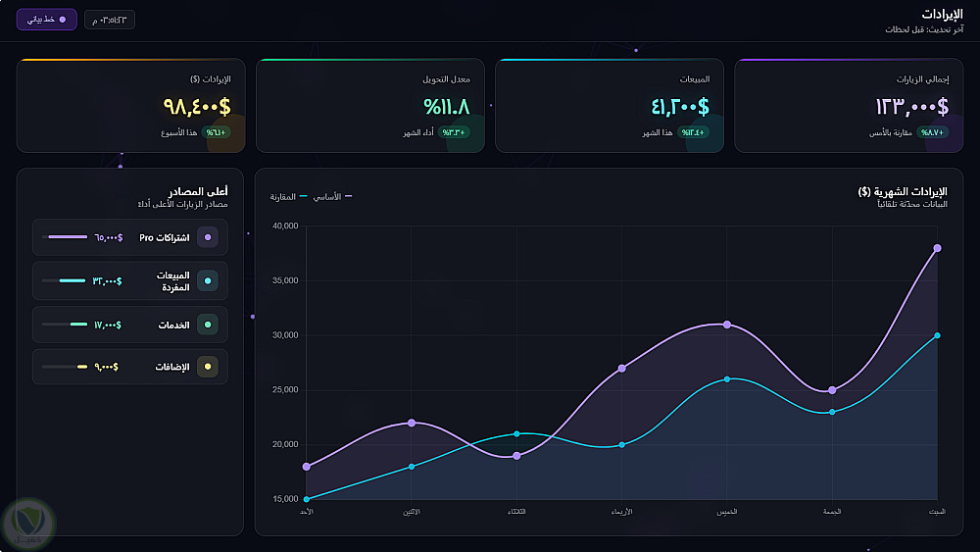Click the percentage badge in المبيعات card
This screenshot has height=552, width=980.
pyautogui.click(x=693, y=132)
